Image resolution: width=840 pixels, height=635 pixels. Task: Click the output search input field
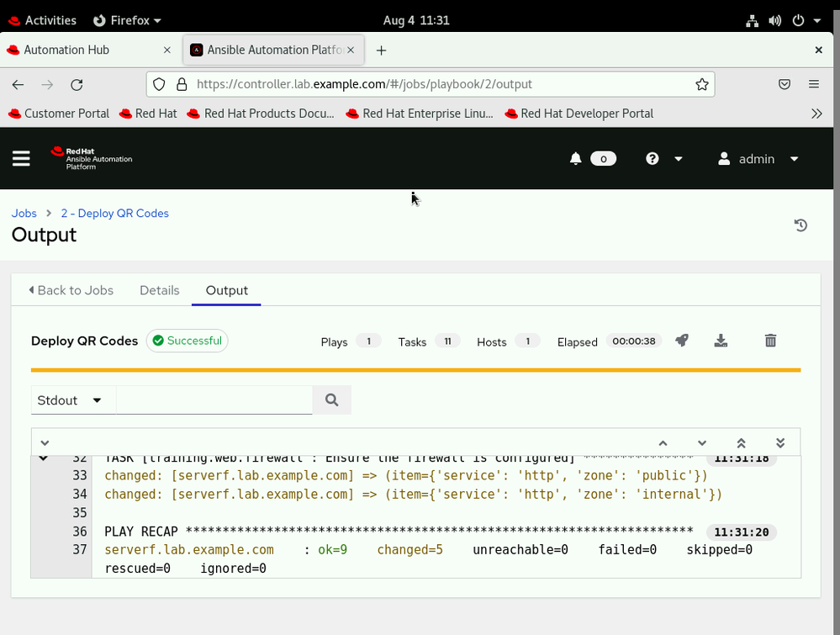(x=214, y=400)
